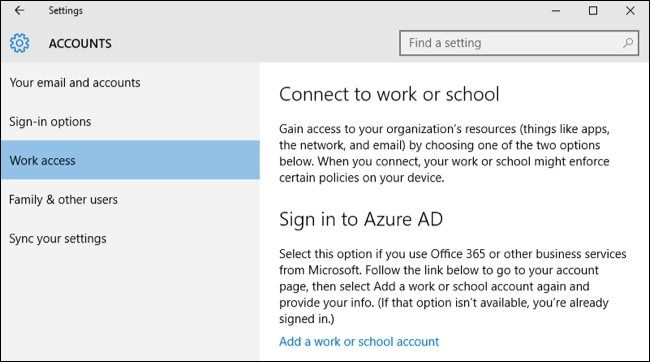Close the Settings window

point(630,11)
